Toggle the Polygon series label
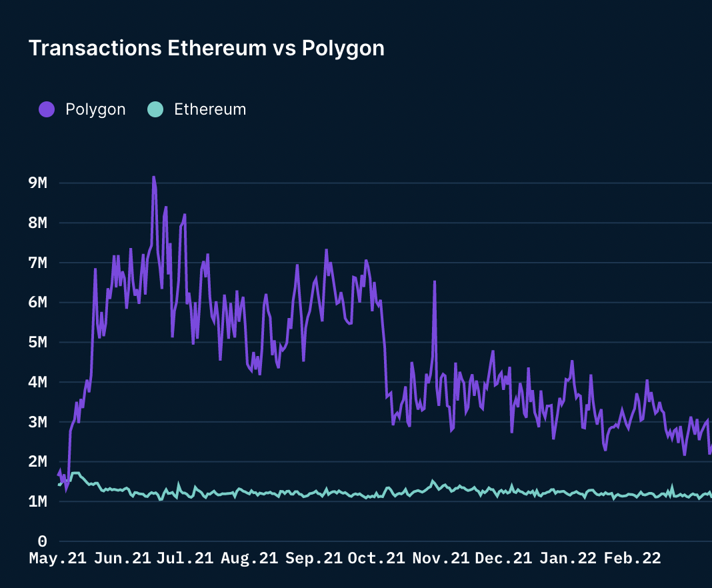The height and width of the screenshot is (588, 712). (x=95, y=109)
